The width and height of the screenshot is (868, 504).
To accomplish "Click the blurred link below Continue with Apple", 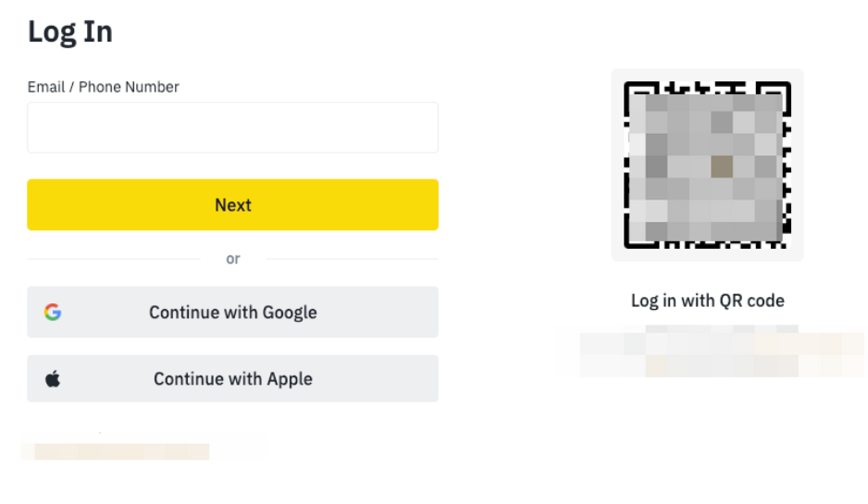I will coord(117,451).
